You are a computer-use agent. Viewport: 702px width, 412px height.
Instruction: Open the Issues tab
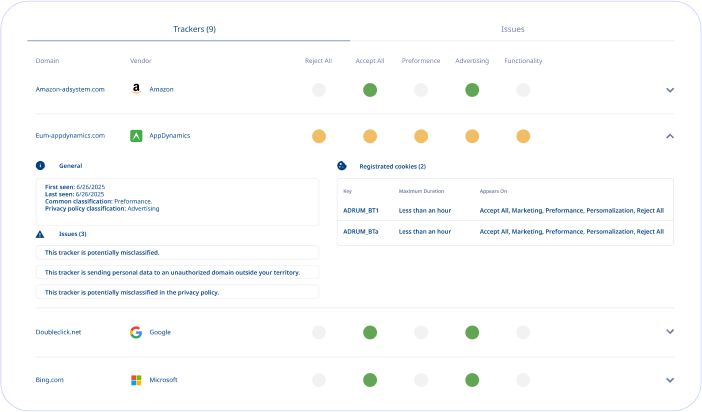tap(512, 29)
